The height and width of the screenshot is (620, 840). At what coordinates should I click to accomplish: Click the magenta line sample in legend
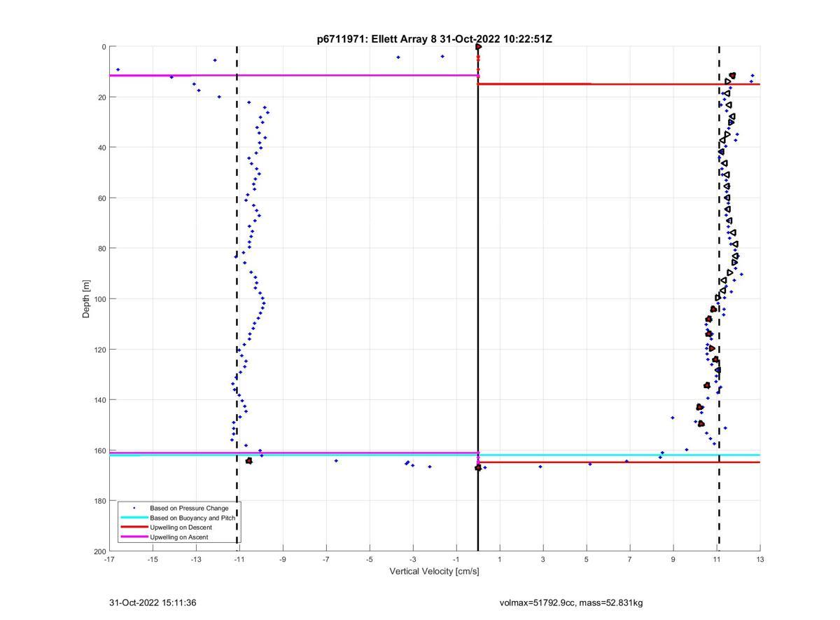[x=134, y=537]
